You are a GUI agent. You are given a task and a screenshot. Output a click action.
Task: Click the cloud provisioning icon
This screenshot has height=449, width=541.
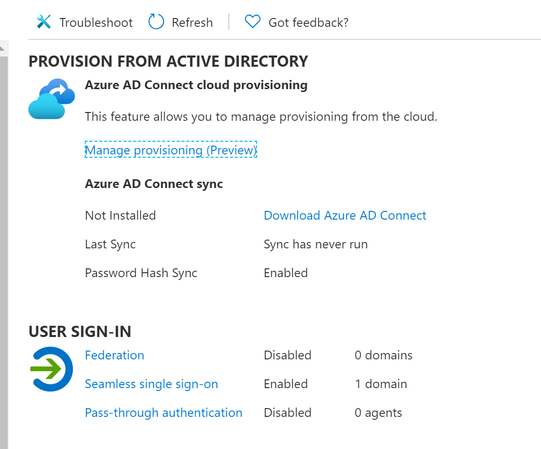coord(51,99)
